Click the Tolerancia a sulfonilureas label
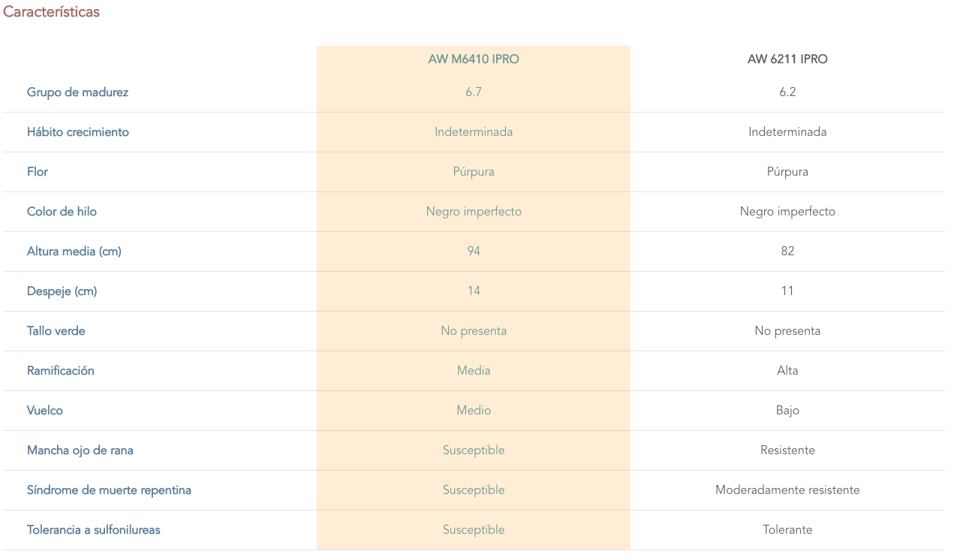954x560 pixels. pos(94,530)
